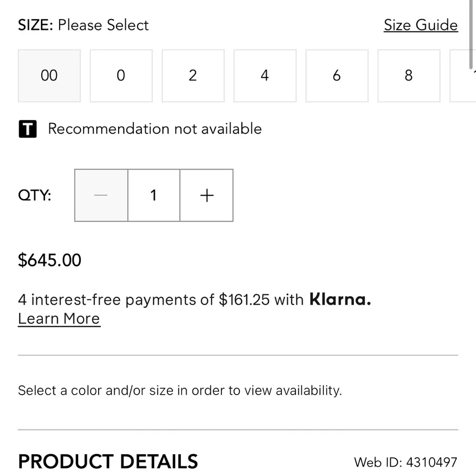This screenshot has height=476, width=476.
Task: Click the True Fit T icon
Action: (x=28, y=129)
